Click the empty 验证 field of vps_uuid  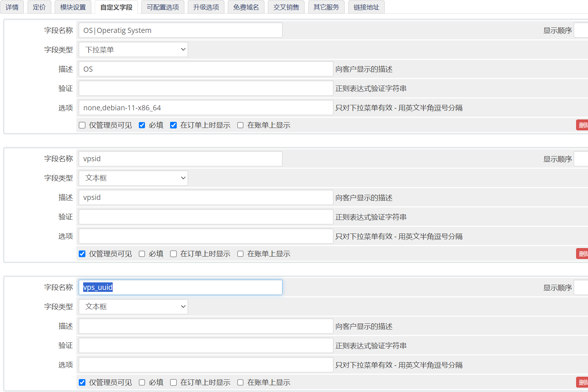206,346
